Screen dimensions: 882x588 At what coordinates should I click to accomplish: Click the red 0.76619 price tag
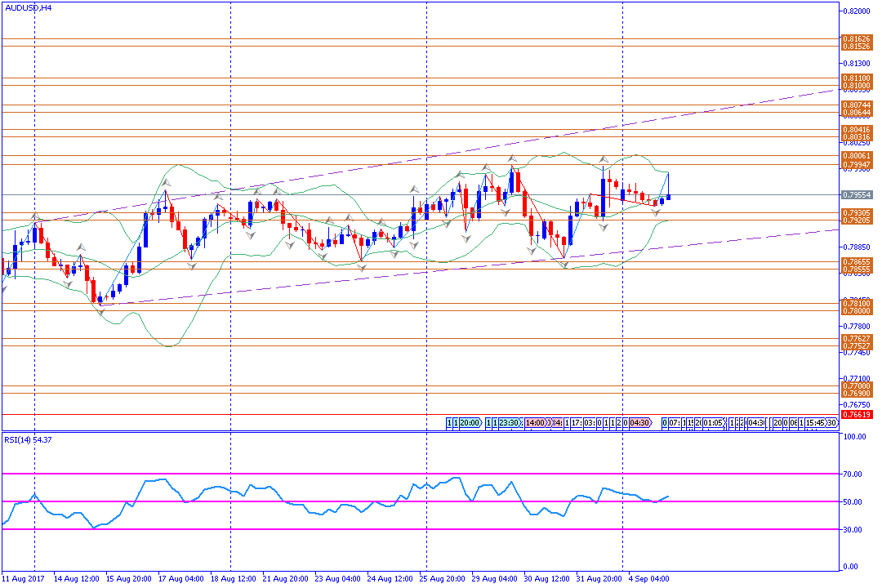tap(856, 415)
